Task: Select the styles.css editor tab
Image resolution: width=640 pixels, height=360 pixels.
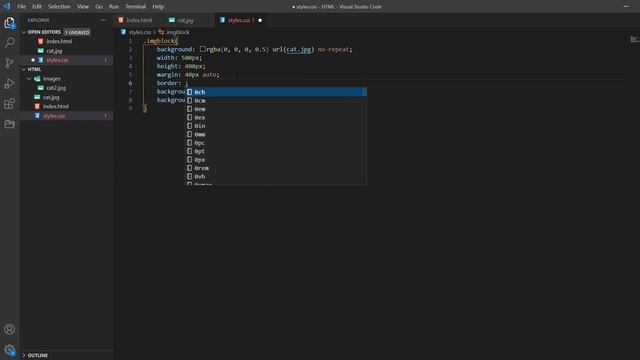Action: click(241, 20)
